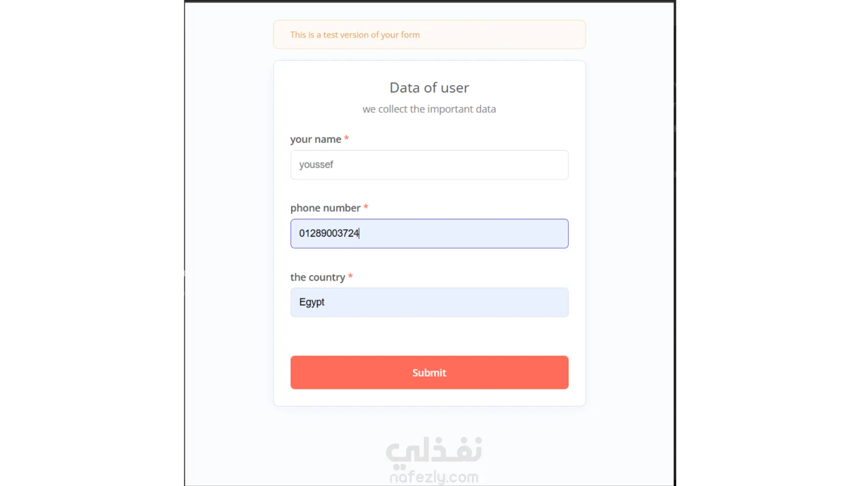This screenshot has width=868, height=486.
Task: Click the your name field label
Action: pos(316,139)
